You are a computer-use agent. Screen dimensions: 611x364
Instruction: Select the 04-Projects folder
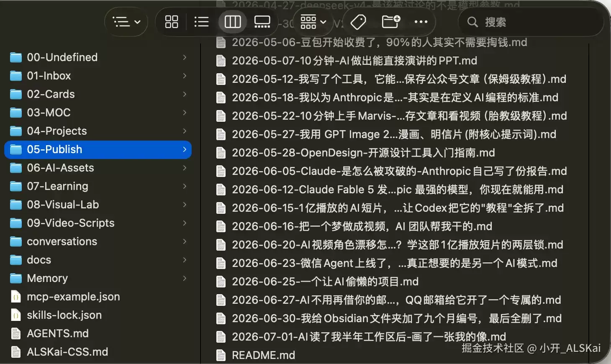98,131
